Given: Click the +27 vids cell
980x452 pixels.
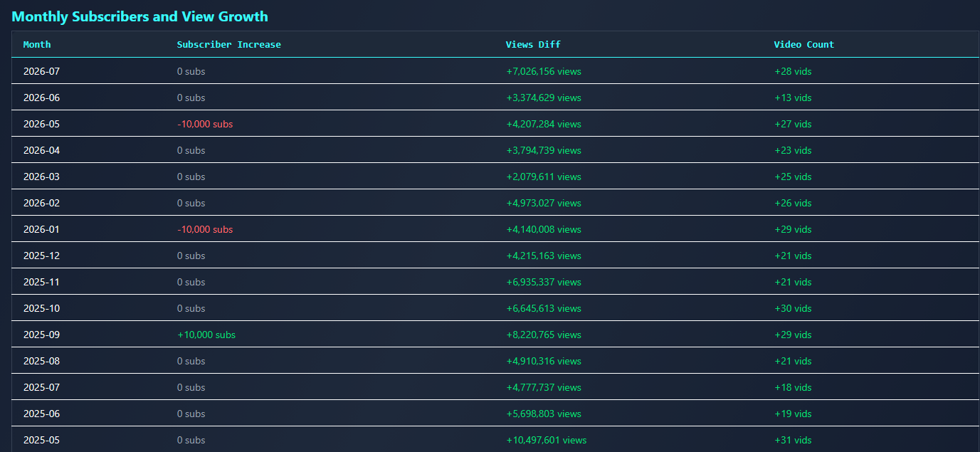Looking at the screenshot, I should point(793,124).
